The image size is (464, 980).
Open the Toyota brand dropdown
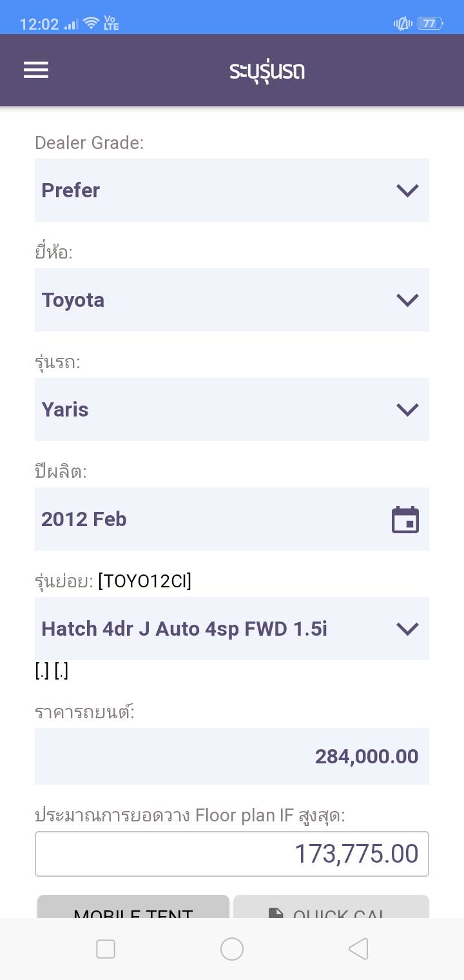click(232, 300)
